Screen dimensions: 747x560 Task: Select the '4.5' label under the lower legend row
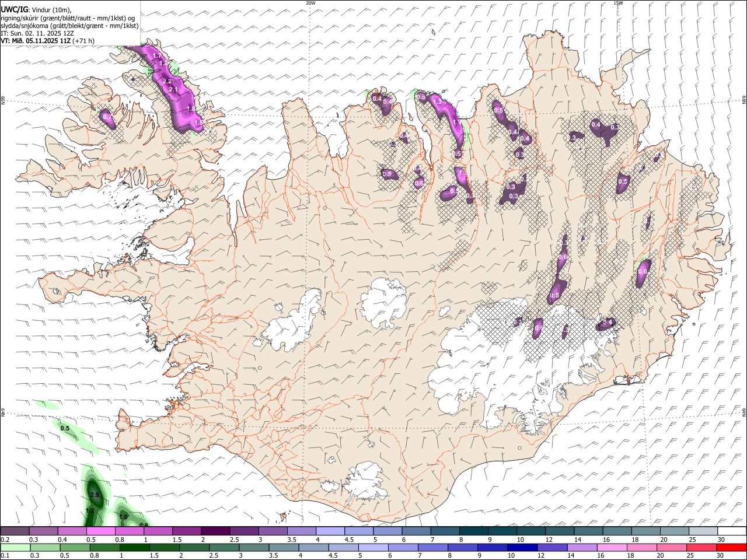[333, 556]
